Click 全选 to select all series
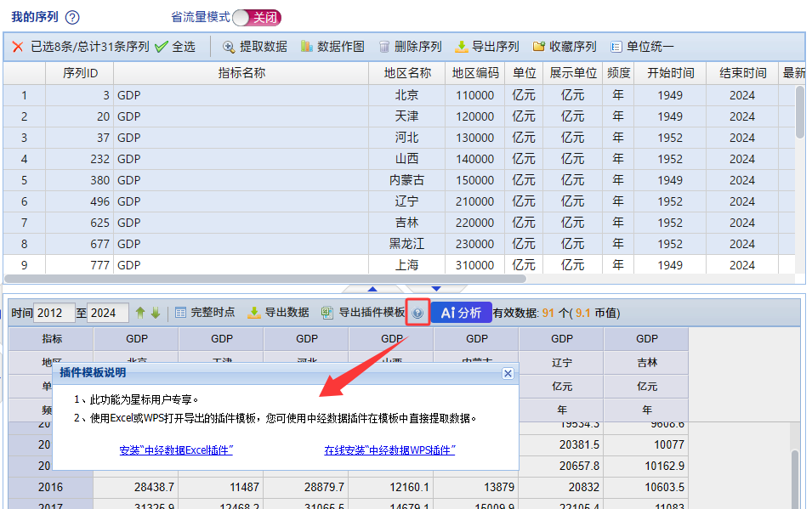812x509 pixels. click(175, 47)
